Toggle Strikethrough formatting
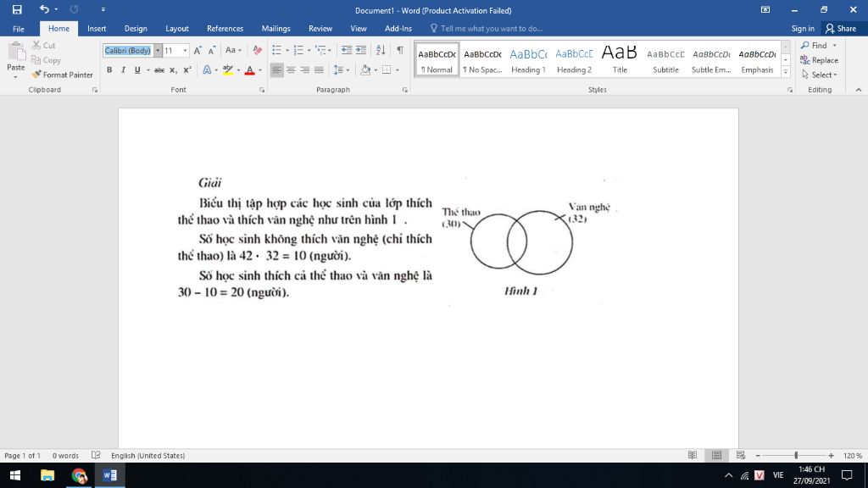The image size is (868, 488). coord(159,69)
